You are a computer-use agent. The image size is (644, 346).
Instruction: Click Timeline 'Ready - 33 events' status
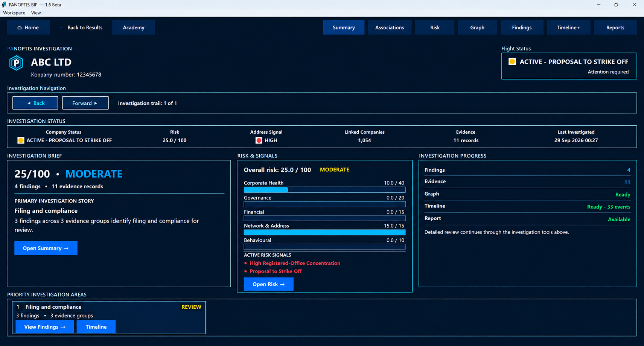click(609, 207)
